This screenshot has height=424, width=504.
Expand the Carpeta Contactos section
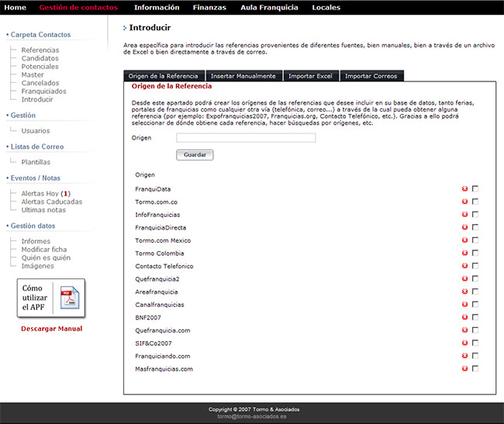[x=40, y=35]
